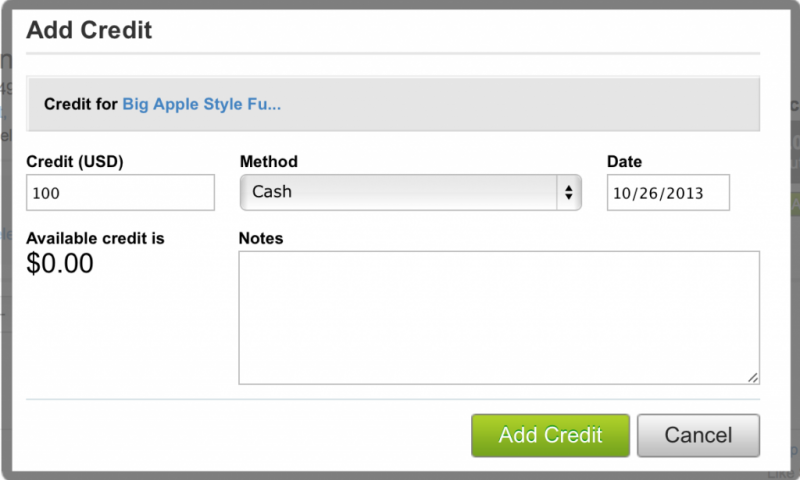Viewport: 800px width, 480px height.
Task: Focus the Credit (USD) amount field
Action: point(120,193)
